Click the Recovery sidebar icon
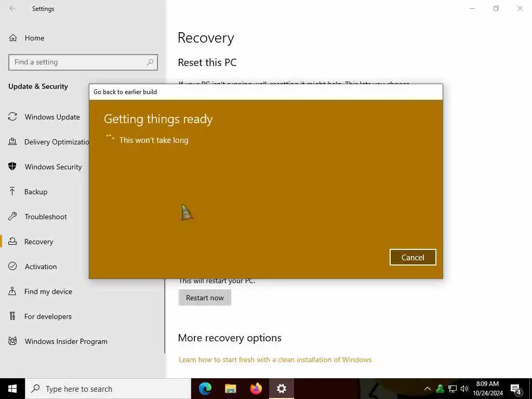 12,241
